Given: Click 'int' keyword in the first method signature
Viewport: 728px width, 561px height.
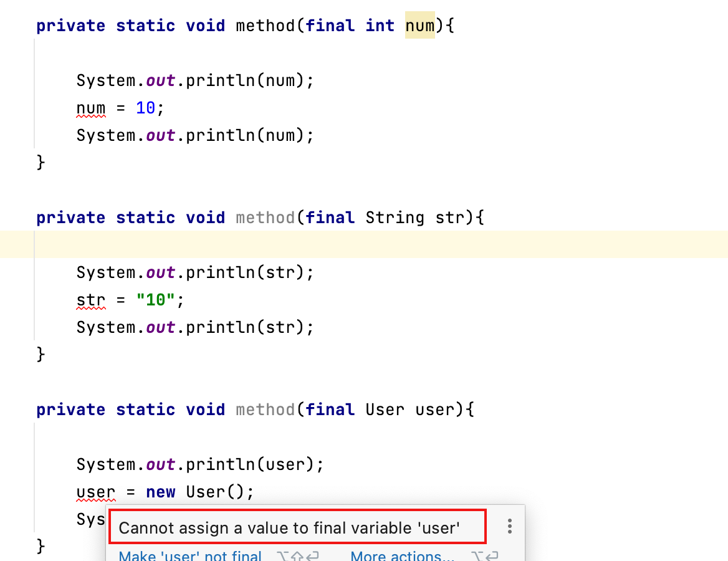Looking at the screenshot, I should [x=380, y=25].
